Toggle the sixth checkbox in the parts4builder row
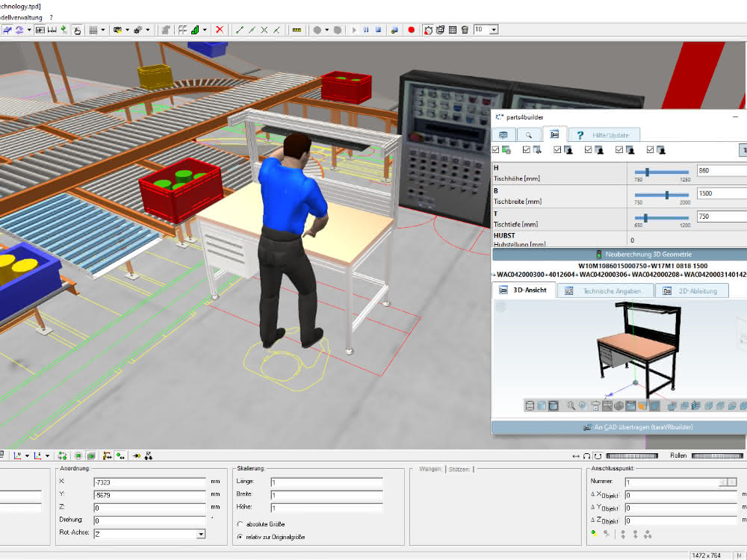 click(x=651, y=150)
